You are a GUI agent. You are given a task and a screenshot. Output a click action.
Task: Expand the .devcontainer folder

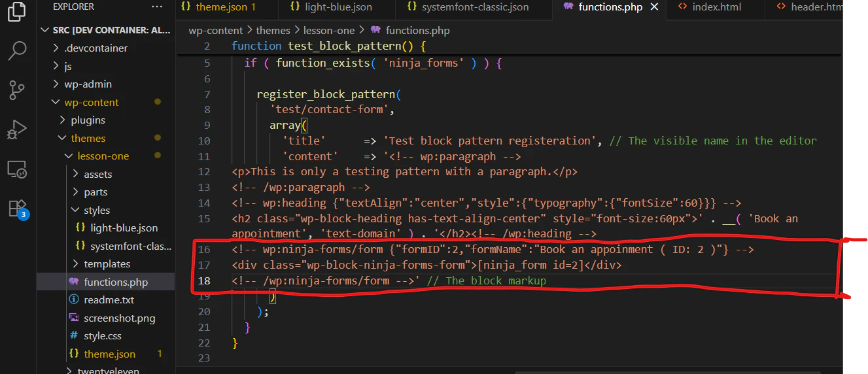(x=56, y=48)
